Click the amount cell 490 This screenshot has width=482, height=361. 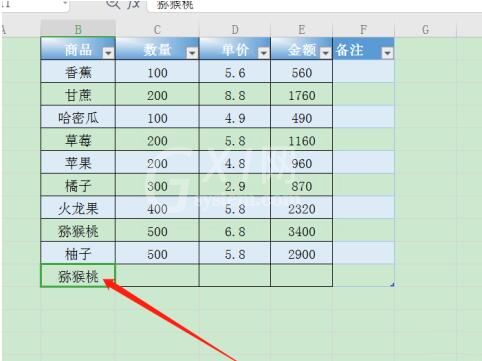click(x=302, y=117)
